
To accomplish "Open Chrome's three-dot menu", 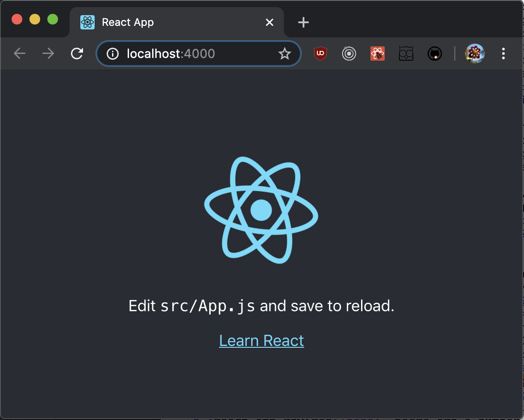I will (503, 54).
